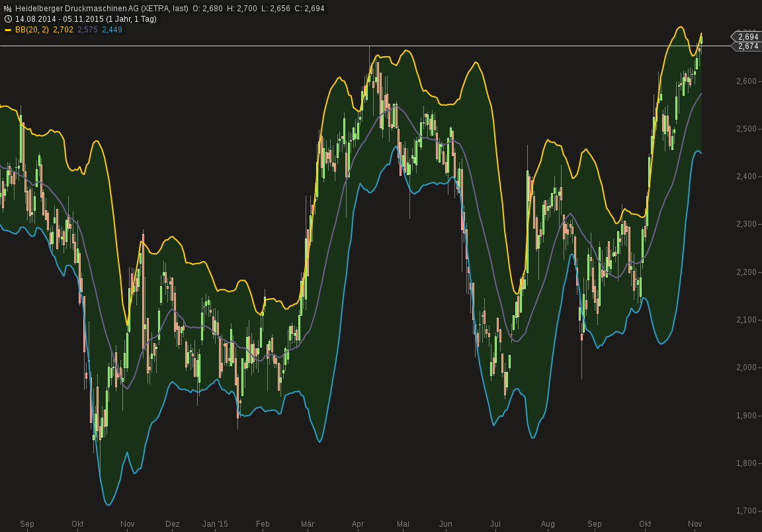Click the Feb month label on time axis
Screen dimensions: 762x532
(263, 524)
